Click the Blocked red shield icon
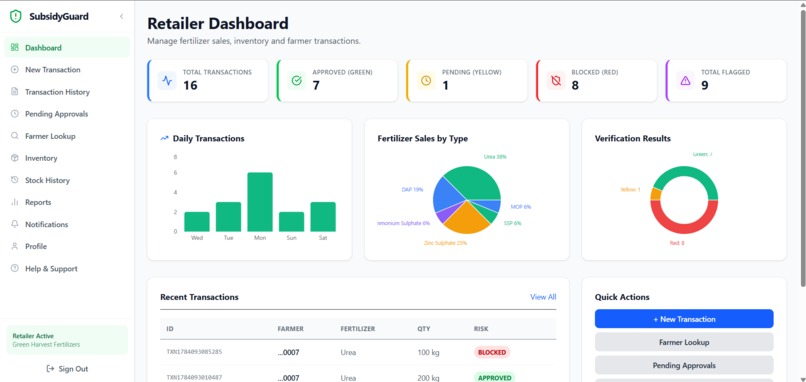This screenshot has width=806, height=382. 556,81
